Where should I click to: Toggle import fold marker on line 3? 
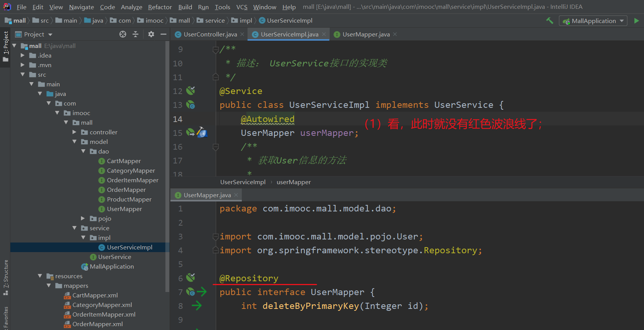tap(216, 237)
